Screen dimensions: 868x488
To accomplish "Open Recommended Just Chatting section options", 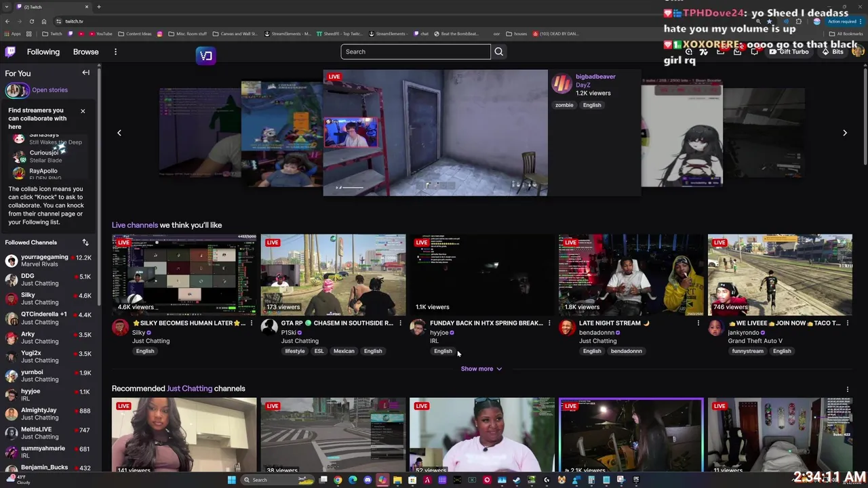I will point(848,389).
